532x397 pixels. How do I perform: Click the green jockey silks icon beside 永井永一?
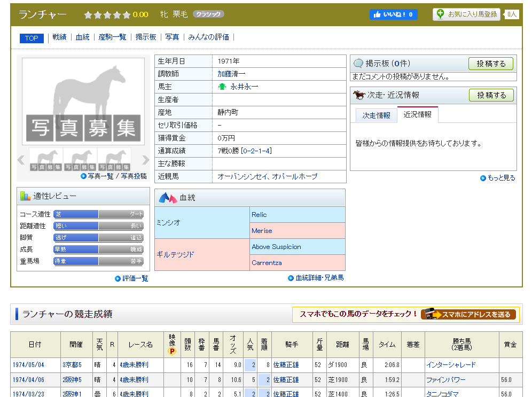[222, 87]
